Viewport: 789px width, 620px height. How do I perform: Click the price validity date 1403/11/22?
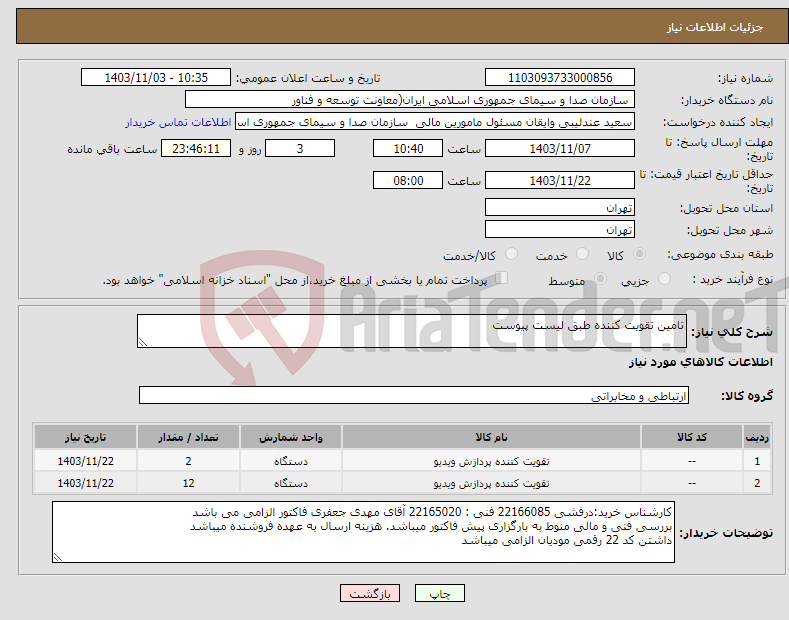(x=560, y=180)
